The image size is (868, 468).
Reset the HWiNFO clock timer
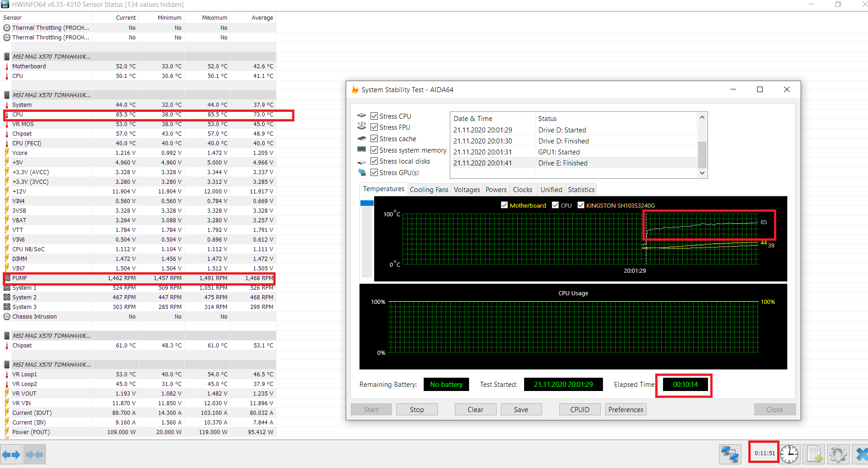[790, 454]
